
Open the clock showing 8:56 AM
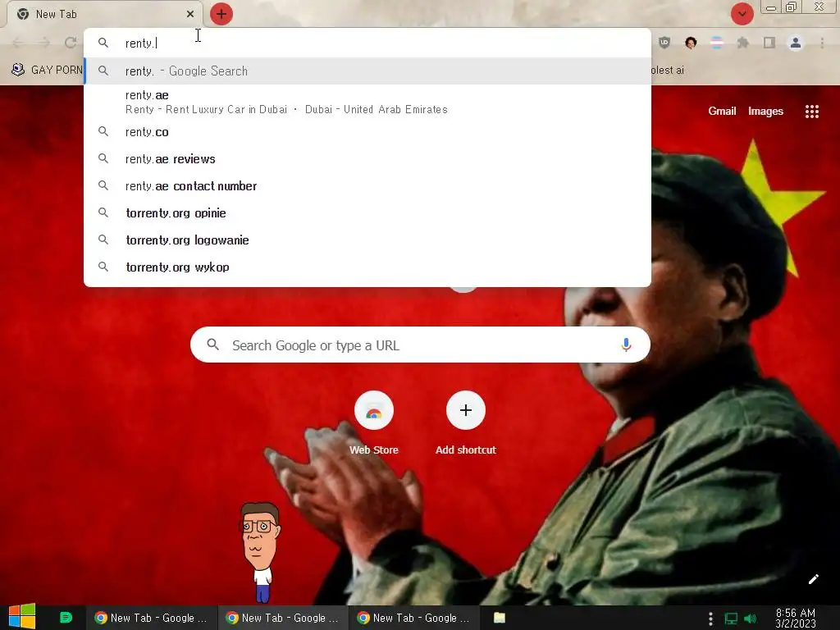pyautogui.click(x=796, y=618)
